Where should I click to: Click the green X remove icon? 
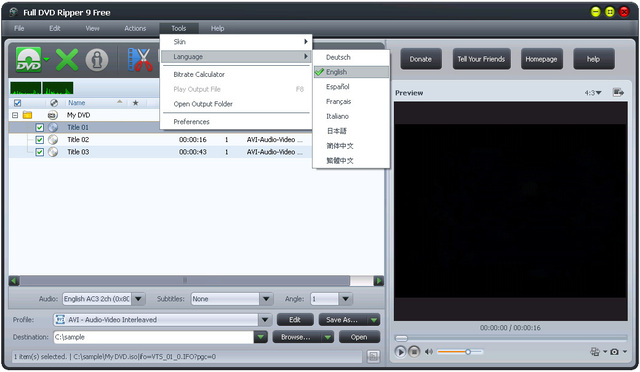67,60
